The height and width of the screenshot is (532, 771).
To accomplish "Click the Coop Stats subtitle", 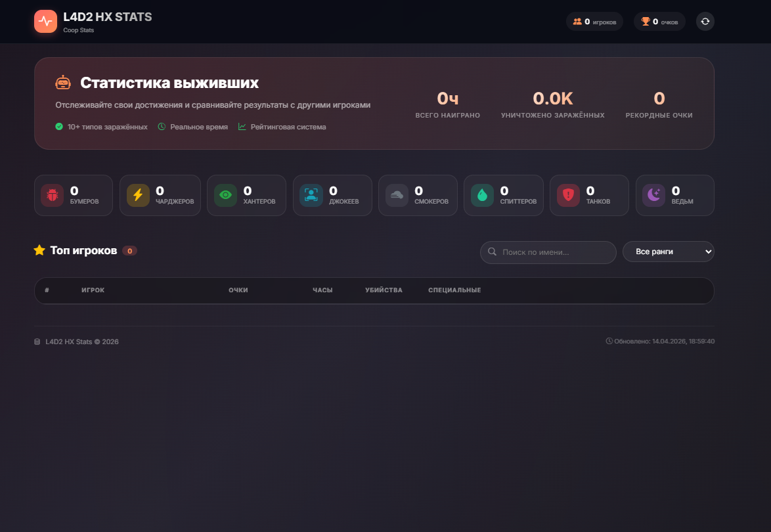I will point(79,30).
